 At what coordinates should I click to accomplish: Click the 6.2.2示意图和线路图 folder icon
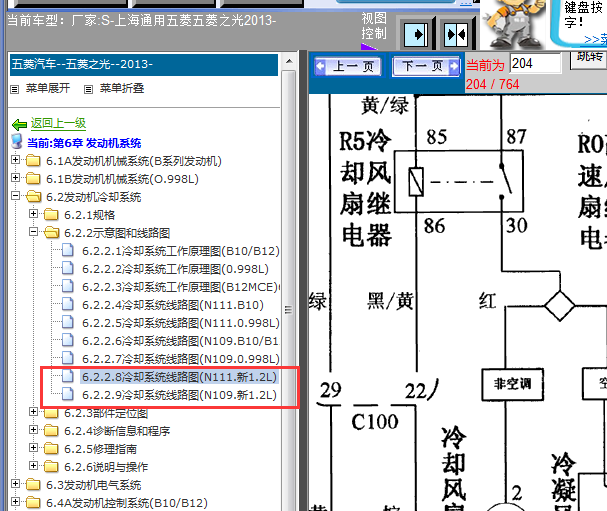(51, 232)
